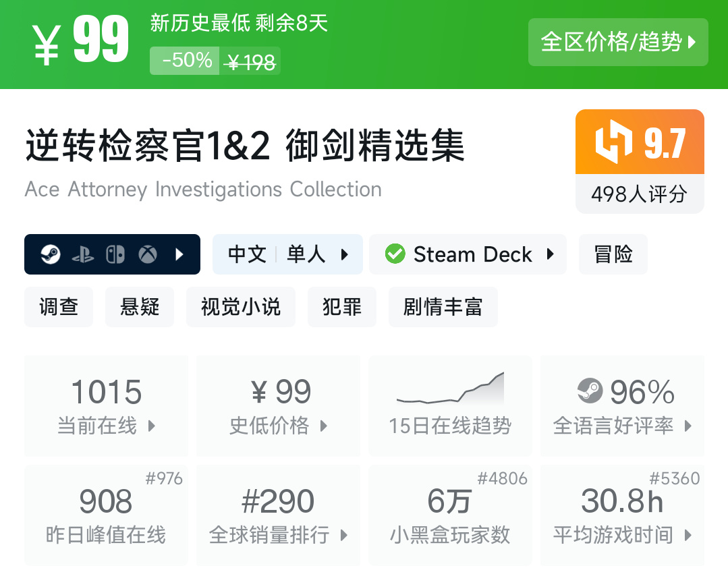728x570 pixels.
Task: Open the 剧情丰富 tag
Action: [x=443, y=307]
